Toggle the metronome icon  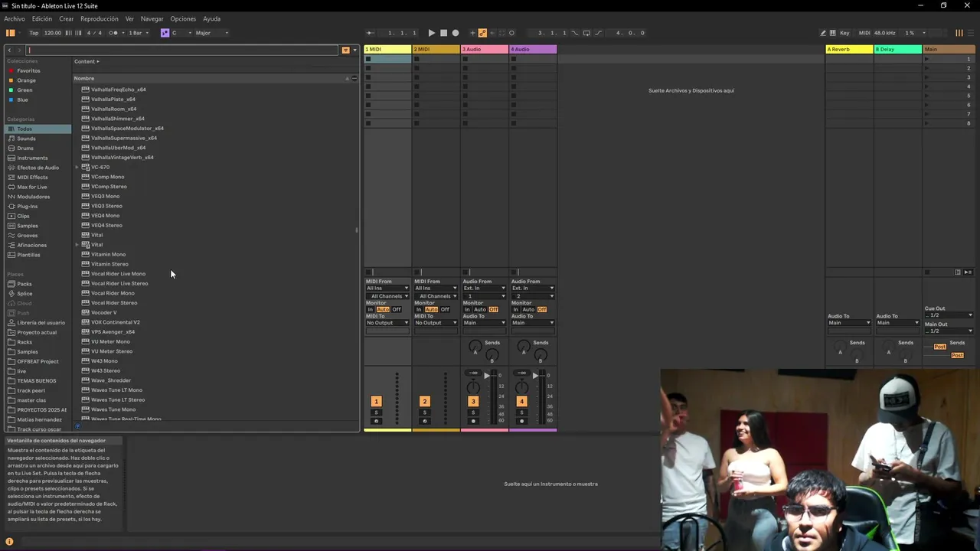[113, 33]
